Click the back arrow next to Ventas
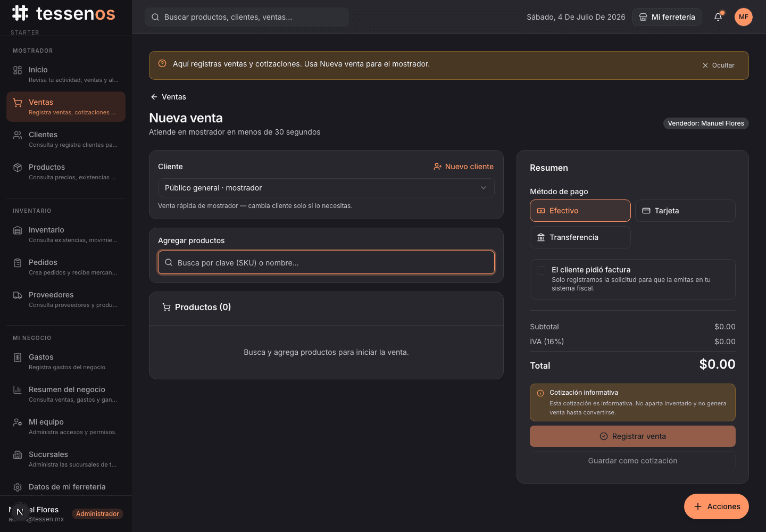The image size is (766, 532). pos(154,97)
